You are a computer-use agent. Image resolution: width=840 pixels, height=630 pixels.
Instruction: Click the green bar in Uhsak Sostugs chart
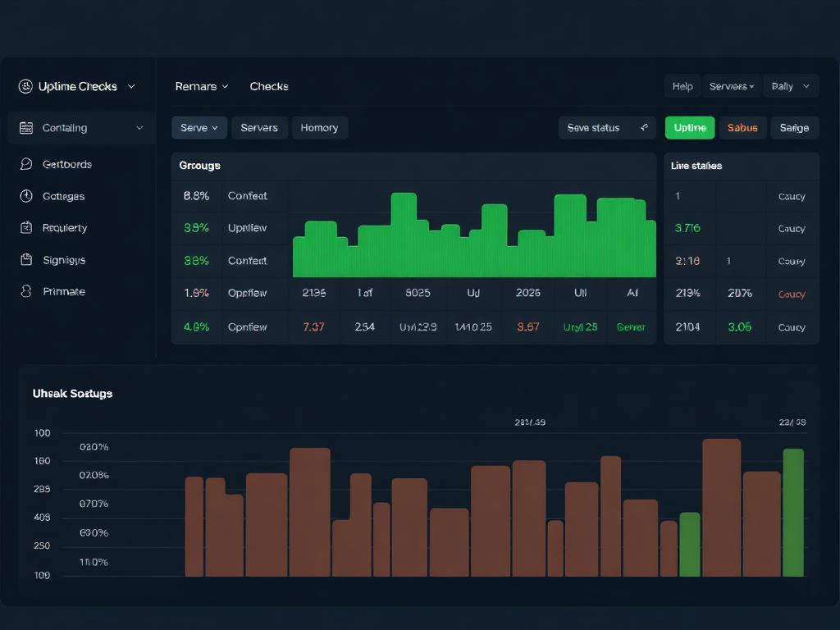(792, 513)
